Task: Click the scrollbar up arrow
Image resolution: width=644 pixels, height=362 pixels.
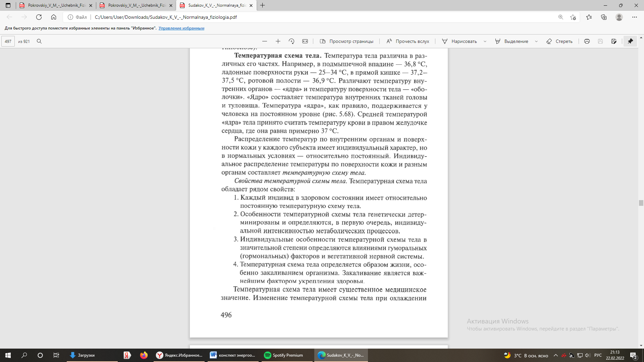Action: coord(641,37)
